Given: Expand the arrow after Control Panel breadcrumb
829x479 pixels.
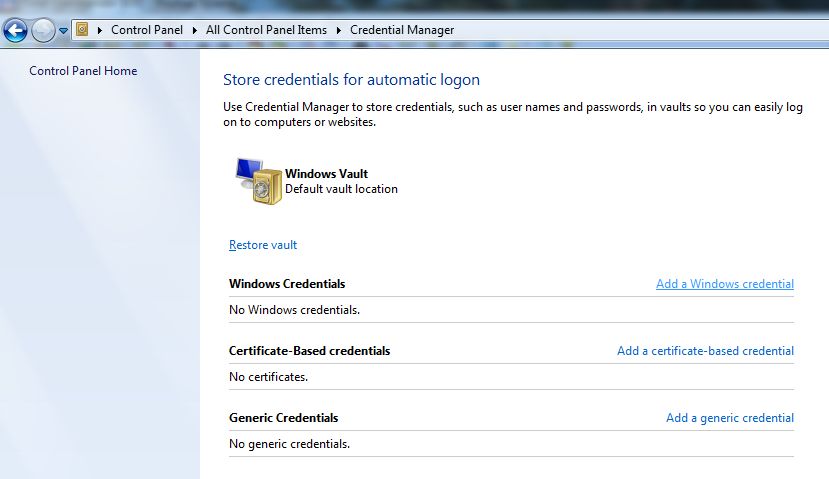Looking at the screenshot, I should (195, 30).
